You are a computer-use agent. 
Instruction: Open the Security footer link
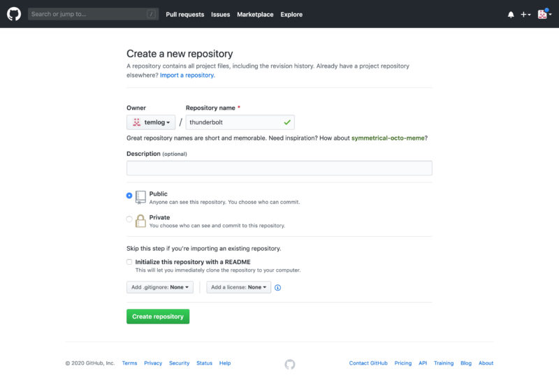tap(180, 363)
